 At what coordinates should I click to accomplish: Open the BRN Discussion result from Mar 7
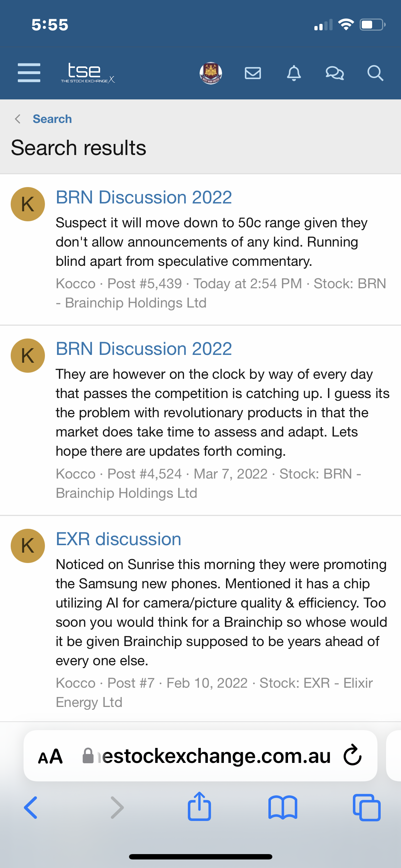144,349
